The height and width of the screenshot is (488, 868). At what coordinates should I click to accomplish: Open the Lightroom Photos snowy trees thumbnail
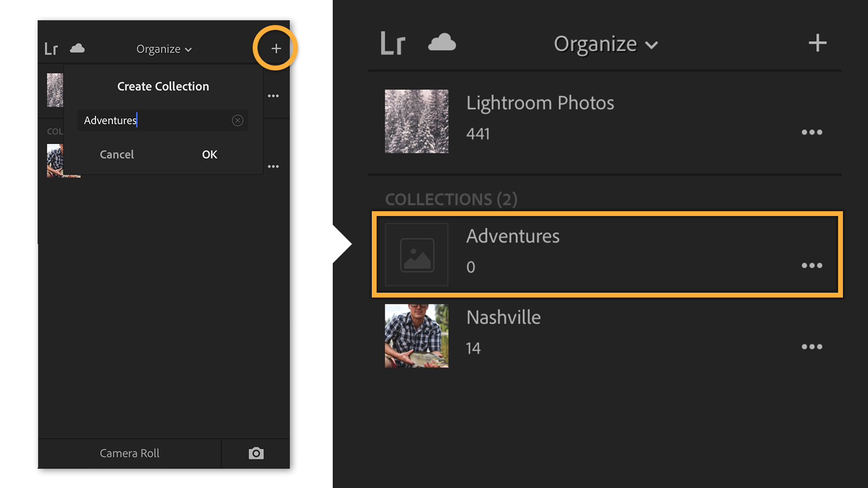pyautogui.click(x=417, y=122)
